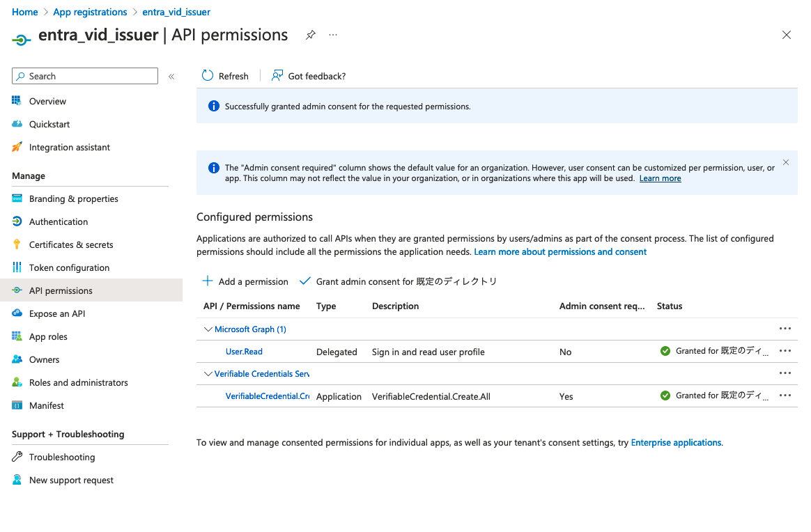Dismiss the Admin consent required info banner
811x532 pixels.
pos(786,162)
